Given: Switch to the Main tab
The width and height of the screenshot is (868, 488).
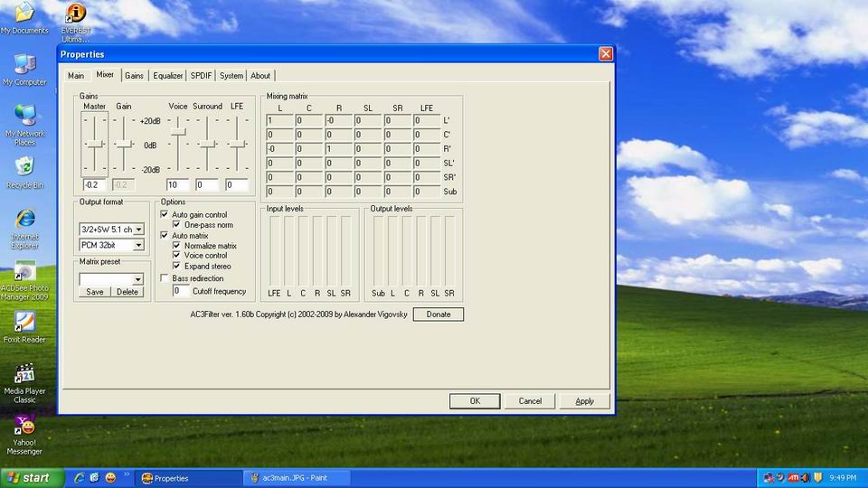Looking at the screenshot, I should tap(76, 76).
